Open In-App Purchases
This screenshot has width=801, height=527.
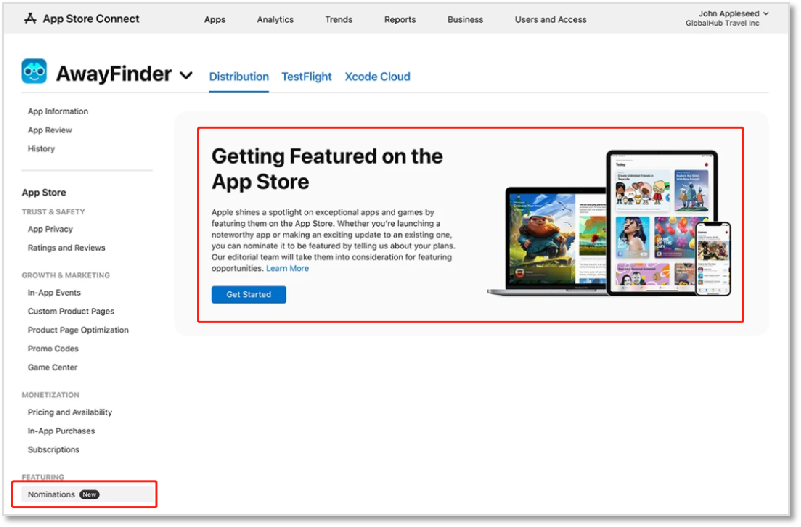(61, 431)
